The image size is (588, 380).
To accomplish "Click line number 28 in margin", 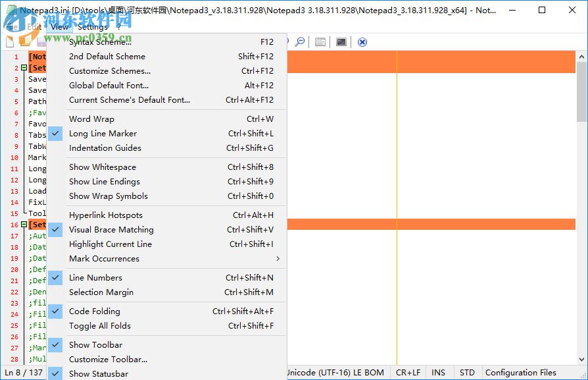I will [x=14, y=360].
